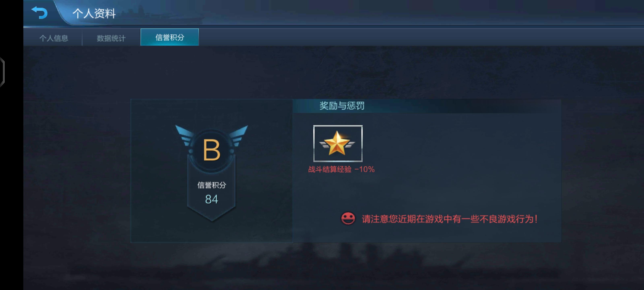Viewport: 644px width, 290px height.
Task: Click the 信誉积分 label under the badge
Action: [x=212, y=185]
